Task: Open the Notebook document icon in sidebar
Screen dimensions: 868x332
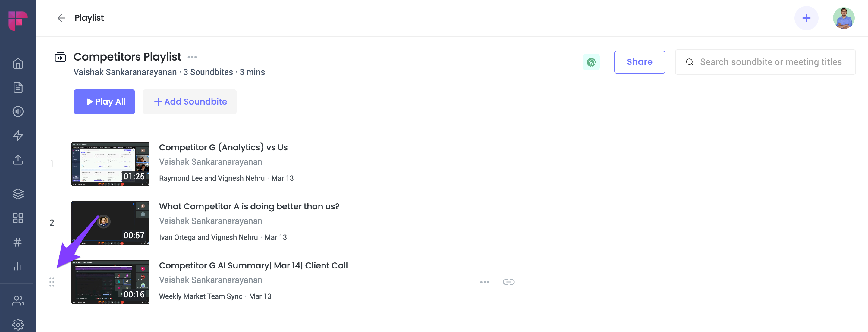Action: 18,87
